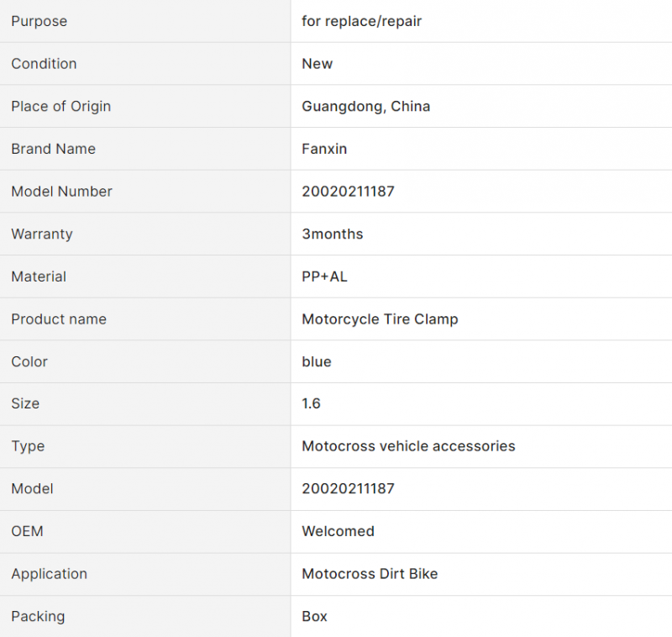Click the 'Place of Origin' label
672x637 pixels.
coord(60,107)
